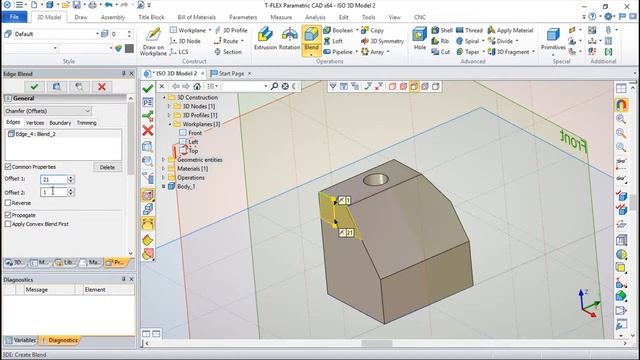
Task: Click the search magnifier in tree toolbar
Action: click(274, 86)
